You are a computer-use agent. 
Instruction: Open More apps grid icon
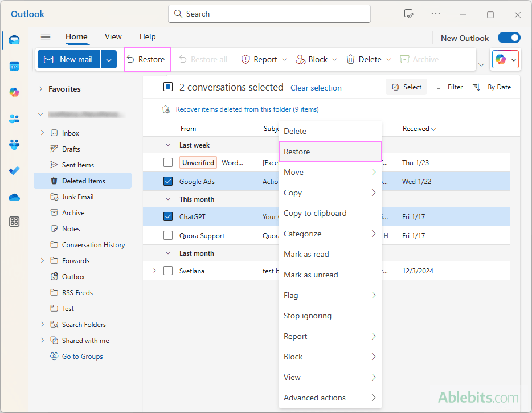14,222
